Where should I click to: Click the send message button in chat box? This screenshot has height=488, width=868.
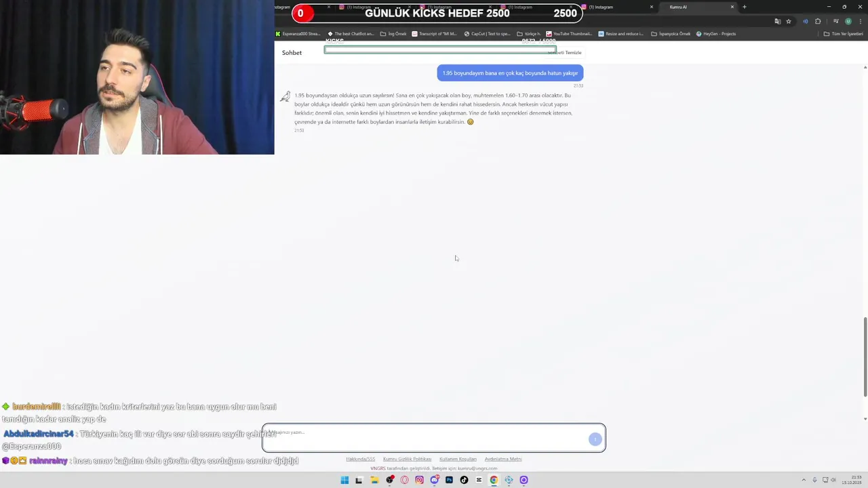[x=595, y=439]
